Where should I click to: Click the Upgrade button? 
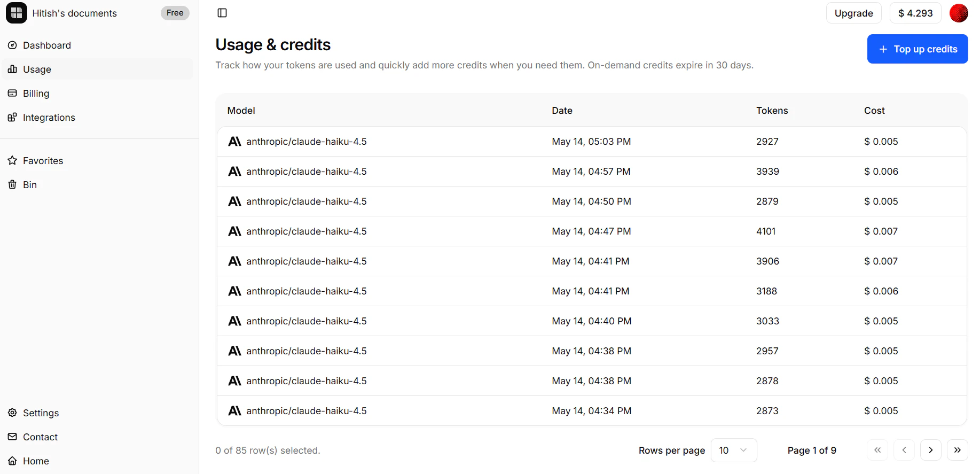click(x=854, y=13)
